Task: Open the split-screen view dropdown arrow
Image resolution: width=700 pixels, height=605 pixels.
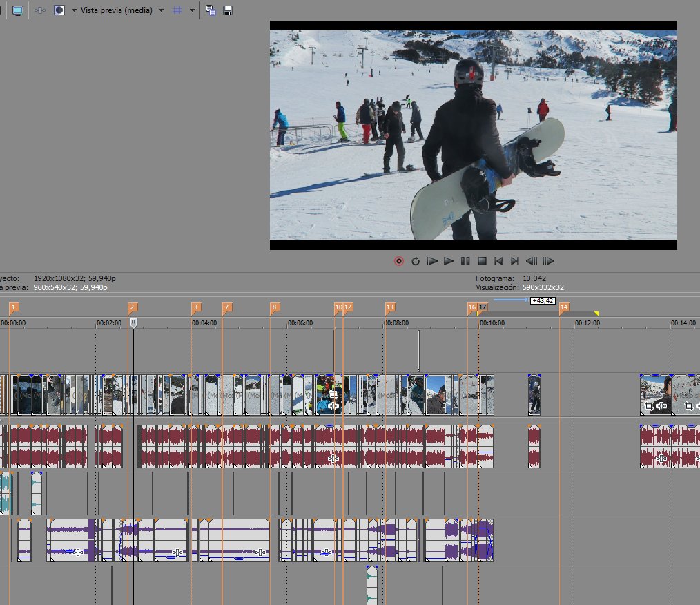Action: click(x=74, y=10)
